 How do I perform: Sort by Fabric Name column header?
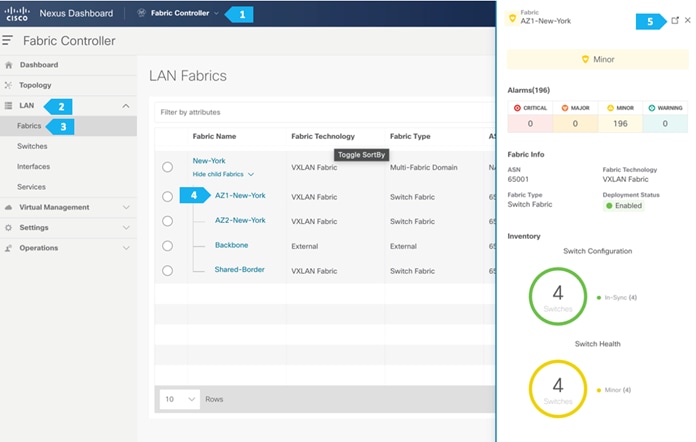pyautogui.click(x=214, y=136)
